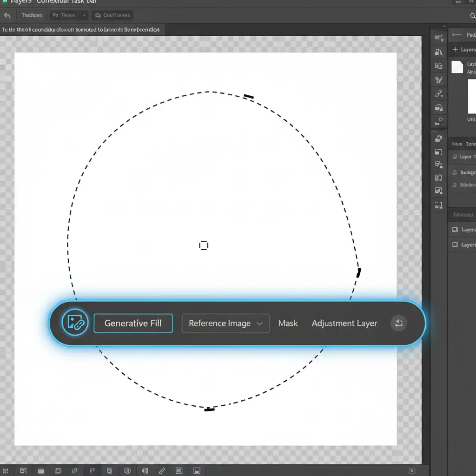The image size is (476, 476).
Task: Click the circular swap icon after Adjustment Layer
Action: coord(398,324)
